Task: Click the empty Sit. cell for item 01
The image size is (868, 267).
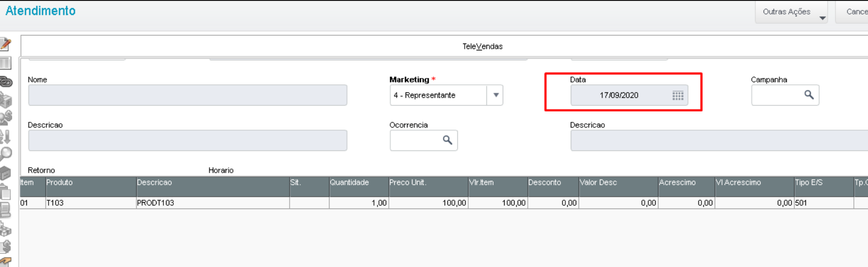Action: coord(309,203)
